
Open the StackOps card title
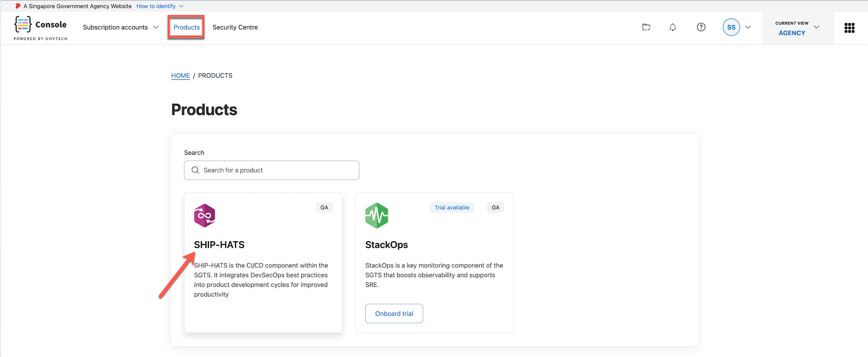pyautogui.click(x=387, y=245)
